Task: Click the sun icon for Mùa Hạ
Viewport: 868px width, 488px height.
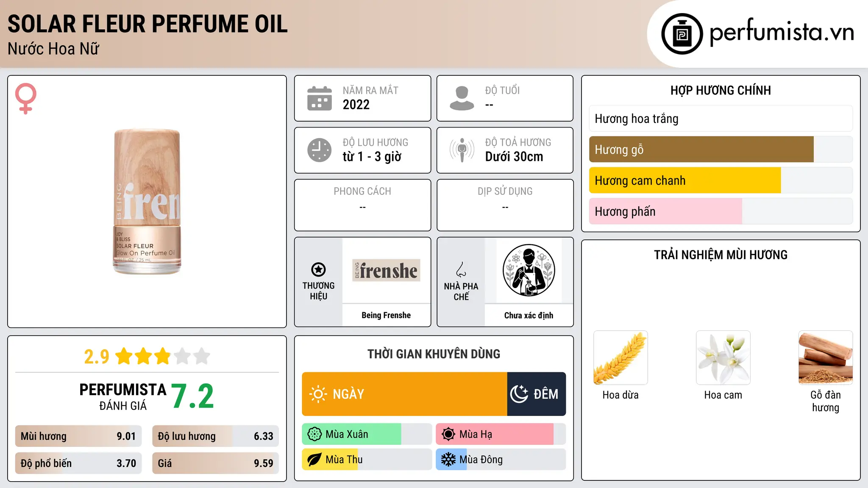Action: tap(448, 434)
